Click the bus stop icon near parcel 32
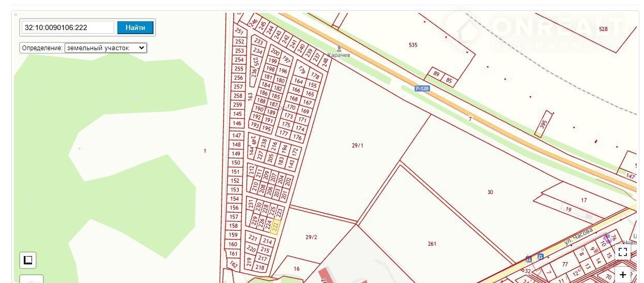This screenshot has width=644, height=283. click(x=528, y=258)
